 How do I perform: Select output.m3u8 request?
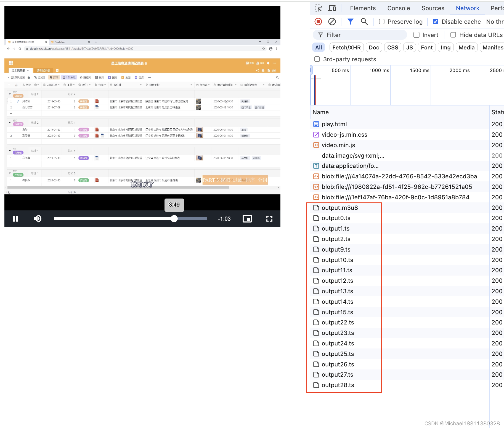[400, 208]
